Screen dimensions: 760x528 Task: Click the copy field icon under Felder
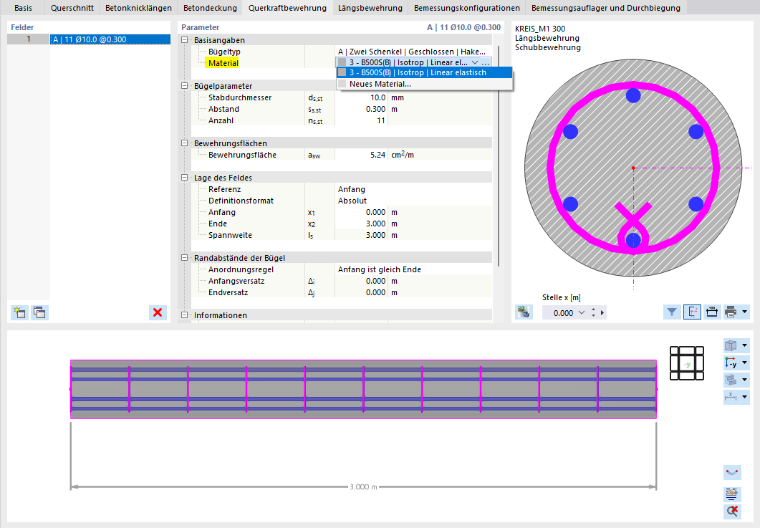click(39, 313)
